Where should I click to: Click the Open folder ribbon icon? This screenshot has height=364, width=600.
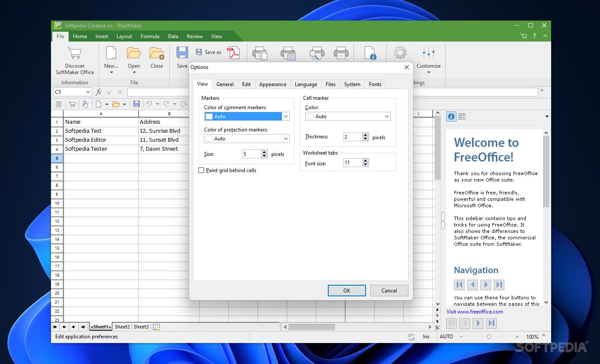pyautogui.click(x=134, y=53)
